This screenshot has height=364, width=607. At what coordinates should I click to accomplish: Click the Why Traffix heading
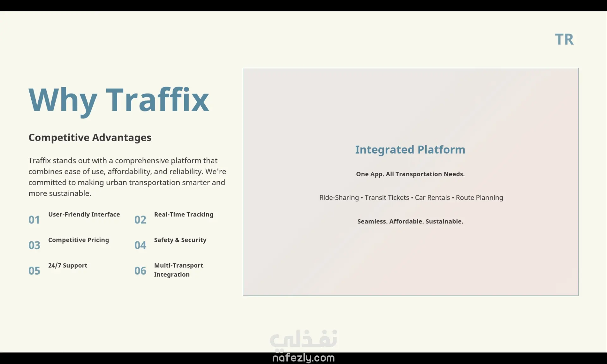pyautogui.click(x=119, y=100)
